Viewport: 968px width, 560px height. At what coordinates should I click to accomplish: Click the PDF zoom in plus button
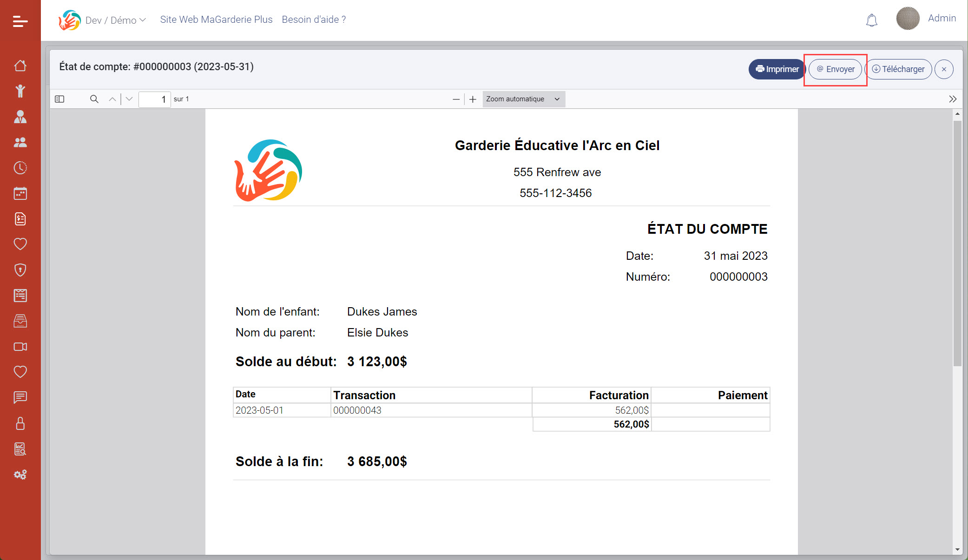473,99
